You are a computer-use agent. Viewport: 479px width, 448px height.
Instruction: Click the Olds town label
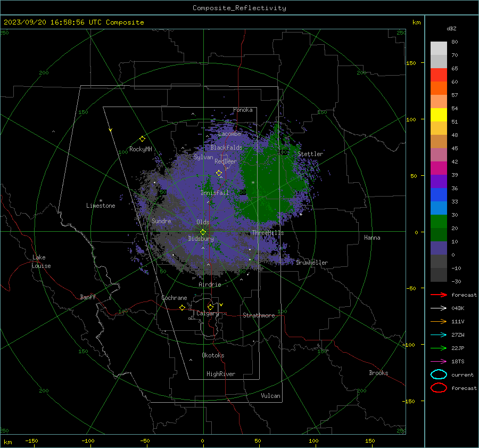click(203, 222)
